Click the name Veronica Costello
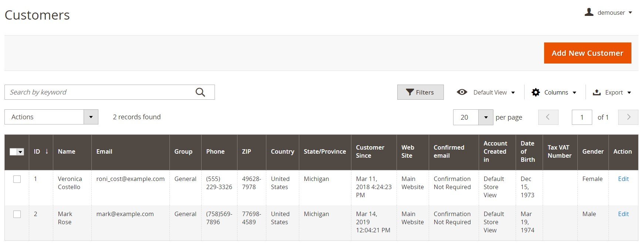Image resolution: width=644 pixels, height=246 pixels. pos(70,183)
